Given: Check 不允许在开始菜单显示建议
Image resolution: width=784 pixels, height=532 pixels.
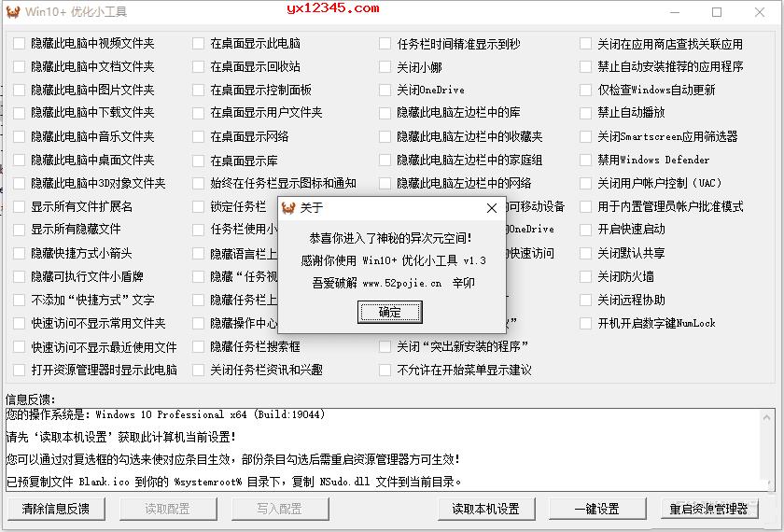Looking at the screenshot, I should [x=385, y=370].
